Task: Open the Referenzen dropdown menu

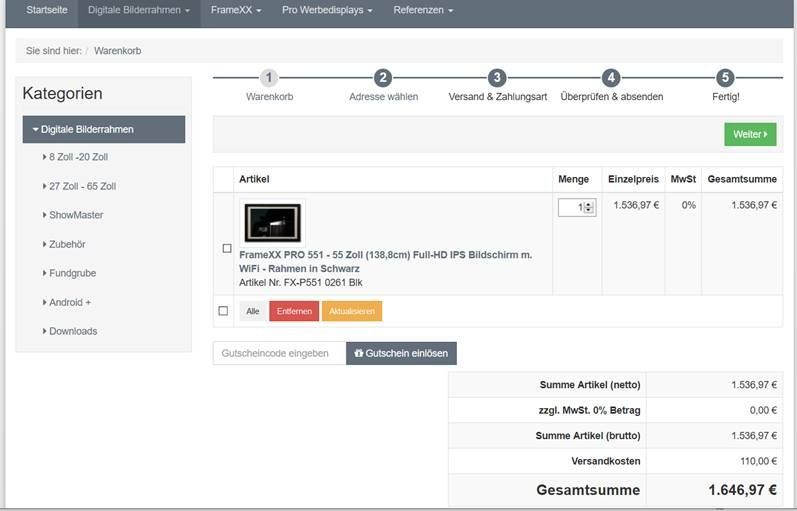Action: [423, 10]
